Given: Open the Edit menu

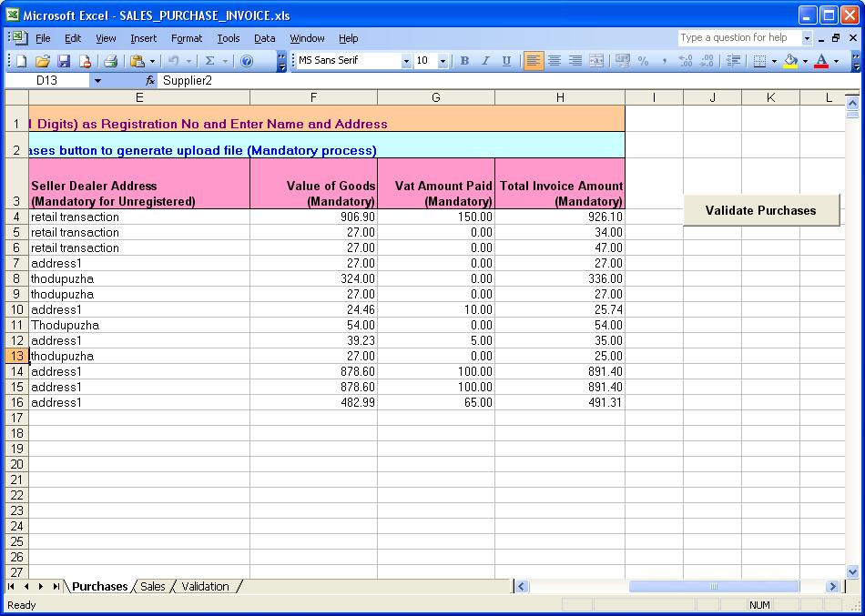Looking at the screenshot, I should [73, 38].
